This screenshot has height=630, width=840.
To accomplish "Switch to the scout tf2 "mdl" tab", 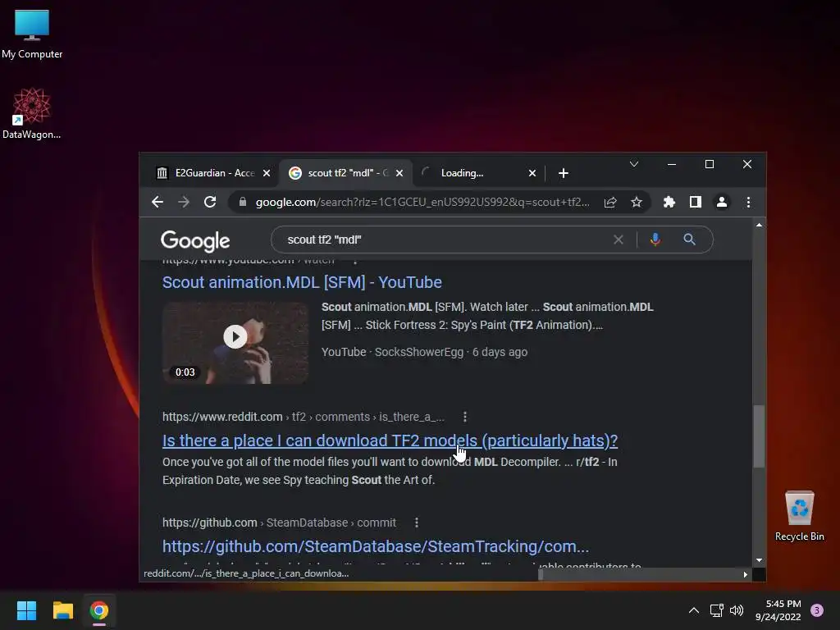I will click(x=345, y=173).
